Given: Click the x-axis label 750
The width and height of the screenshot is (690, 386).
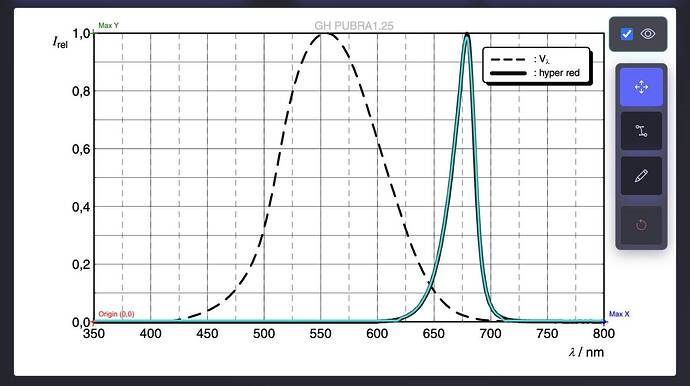Looking at the screenshot, I should click(547, 334).
